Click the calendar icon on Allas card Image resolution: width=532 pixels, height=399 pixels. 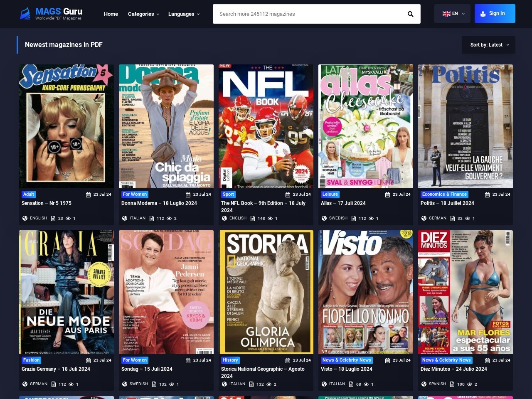click(387, 195)
